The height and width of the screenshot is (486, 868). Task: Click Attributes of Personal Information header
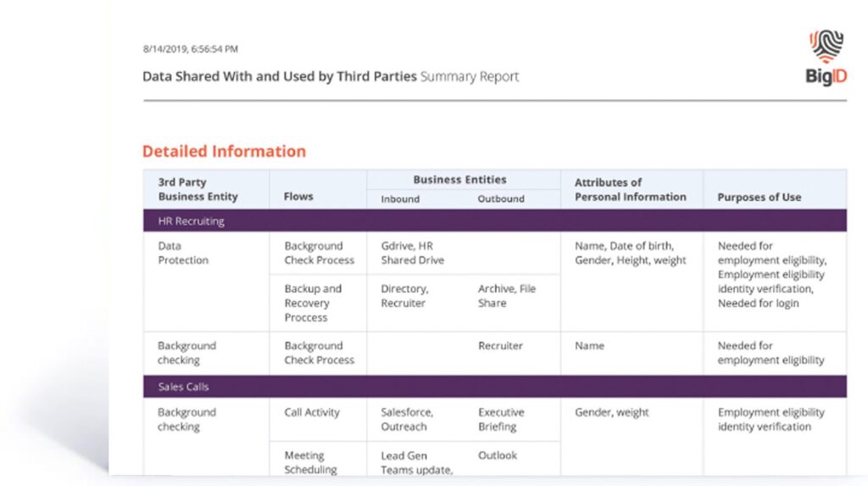pyautogui.click(x=630, y=189)
